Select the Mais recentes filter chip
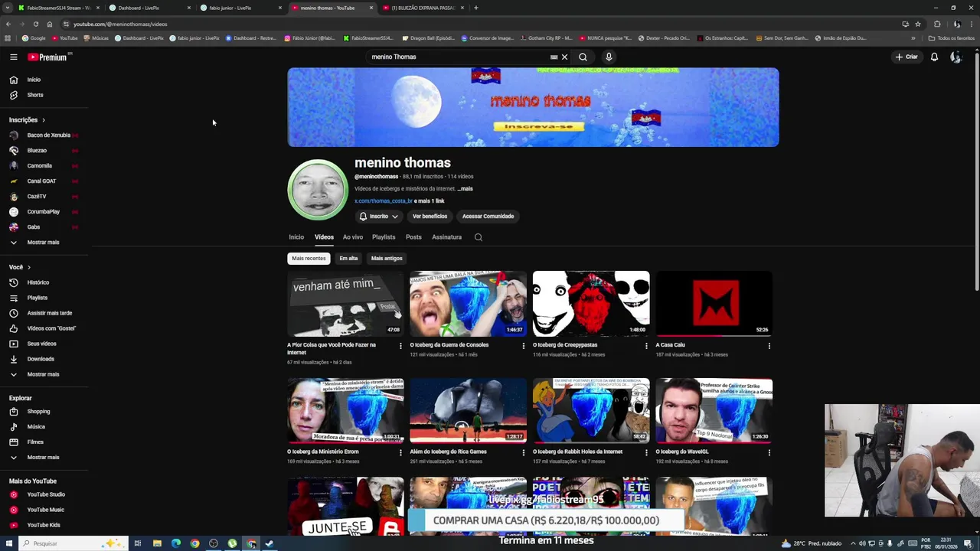This screenshot has height=551, width=980. tap(309, 259)
